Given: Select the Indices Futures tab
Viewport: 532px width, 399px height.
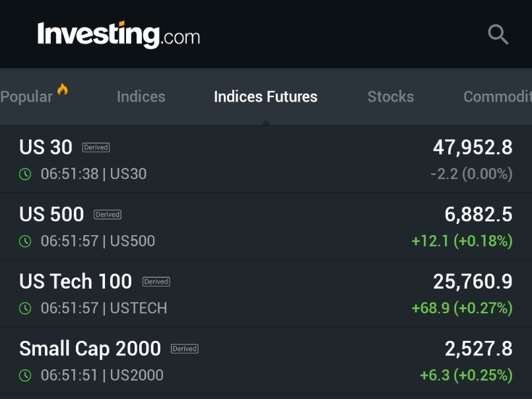Looking at the screenshot, I should click(x=265, y=97).
